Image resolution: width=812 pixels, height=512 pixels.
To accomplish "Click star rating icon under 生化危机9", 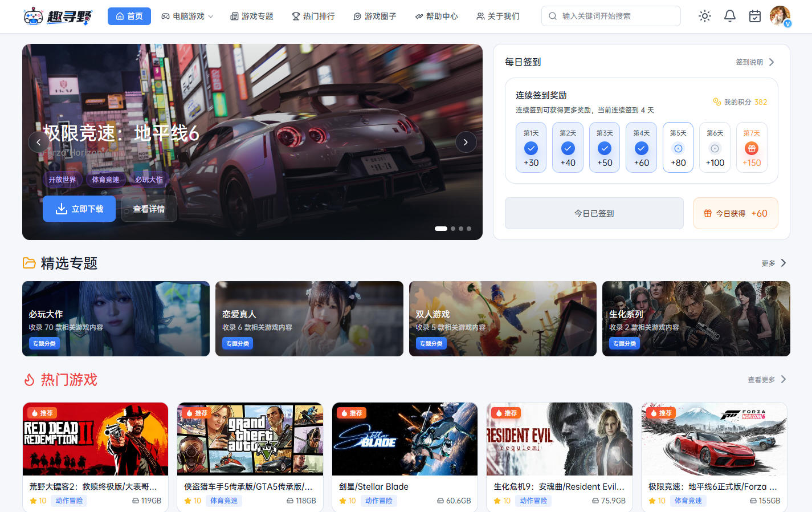I will tap(497, 501).
